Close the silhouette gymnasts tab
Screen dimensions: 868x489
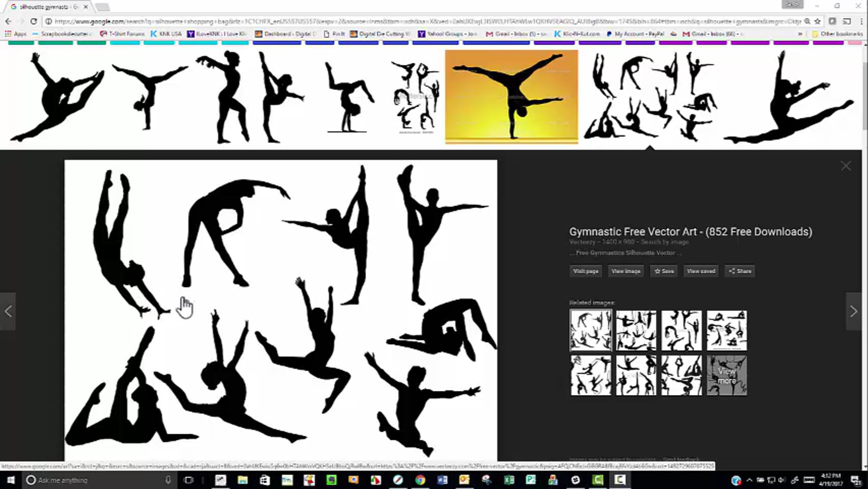point(86,7)
